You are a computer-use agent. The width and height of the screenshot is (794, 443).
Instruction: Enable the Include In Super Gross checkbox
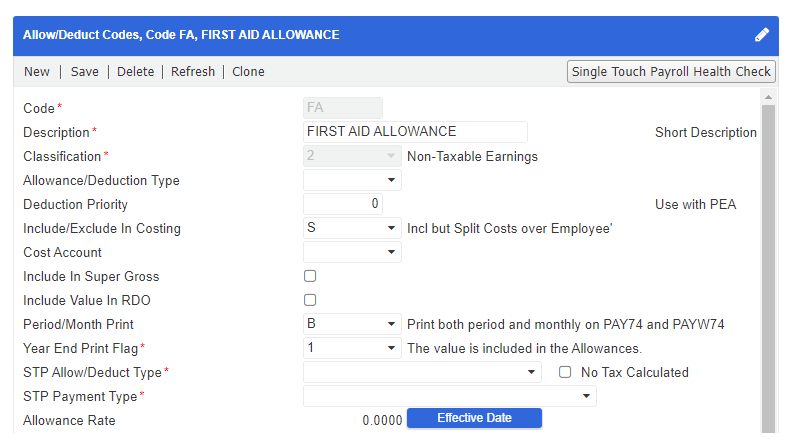point(310,276)
